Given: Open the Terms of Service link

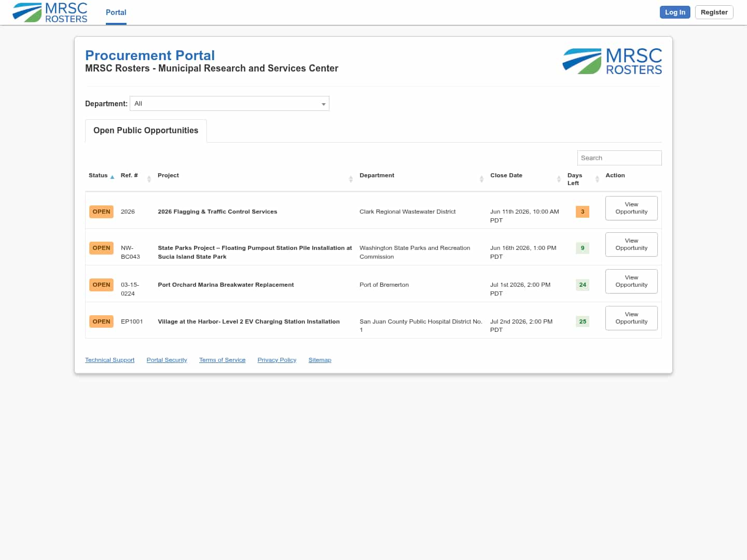Looking at the screenshot, I should 222,360.
